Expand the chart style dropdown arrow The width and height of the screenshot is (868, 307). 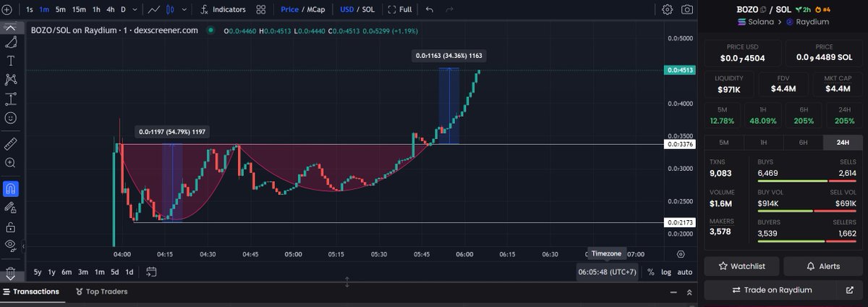point(183,9)
